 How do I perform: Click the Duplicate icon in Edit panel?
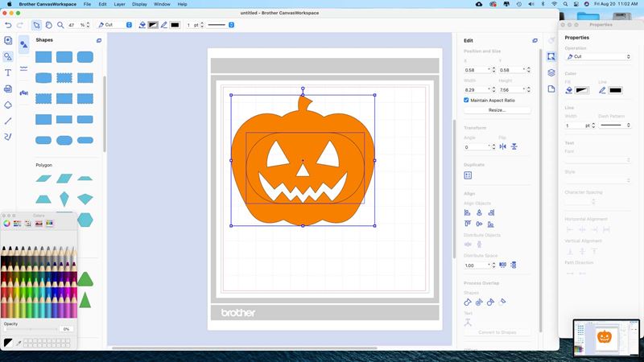tap(468, 175)
